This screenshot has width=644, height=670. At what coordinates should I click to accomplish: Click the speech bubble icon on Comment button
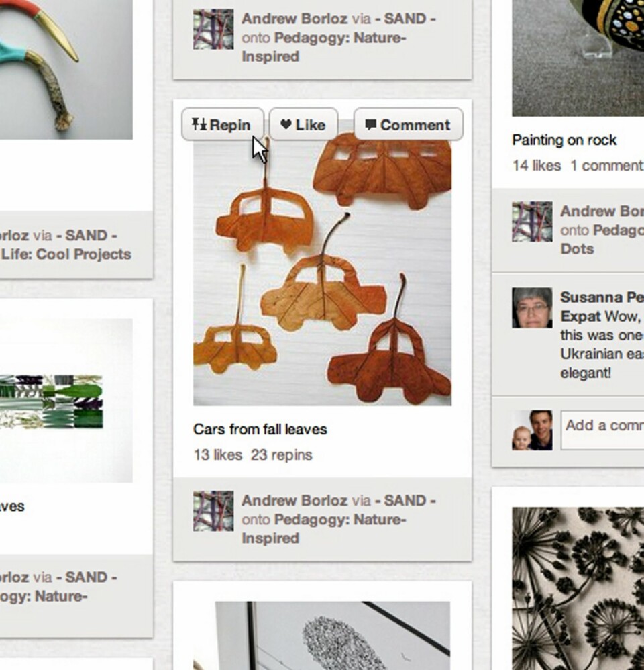pos(370,125)
